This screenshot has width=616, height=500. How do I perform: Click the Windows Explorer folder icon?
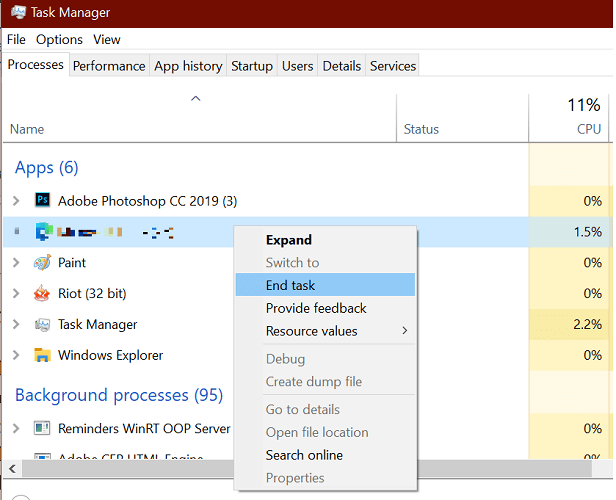(42, 355)
